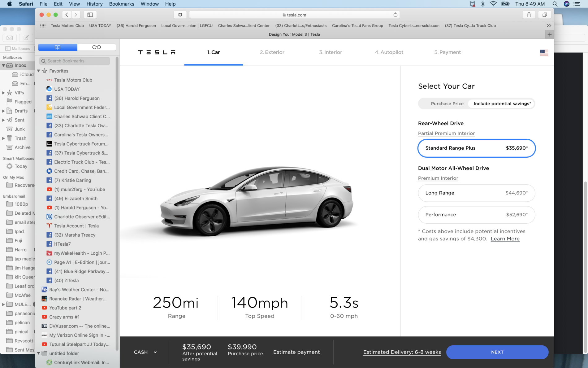Collapse the untitled folder in bookmarks

click(39, 353)
